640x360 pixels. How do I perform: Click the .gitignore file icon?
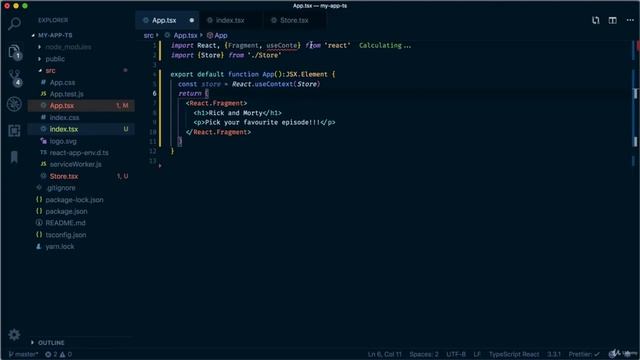(39, 188)
